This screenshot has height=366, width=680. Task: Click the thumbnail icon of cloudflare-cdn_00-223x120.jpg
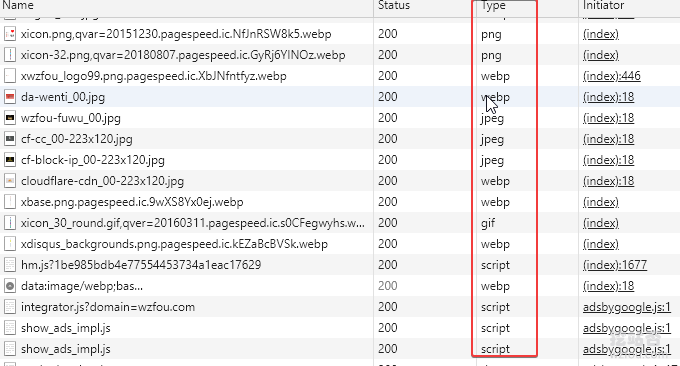10,181
